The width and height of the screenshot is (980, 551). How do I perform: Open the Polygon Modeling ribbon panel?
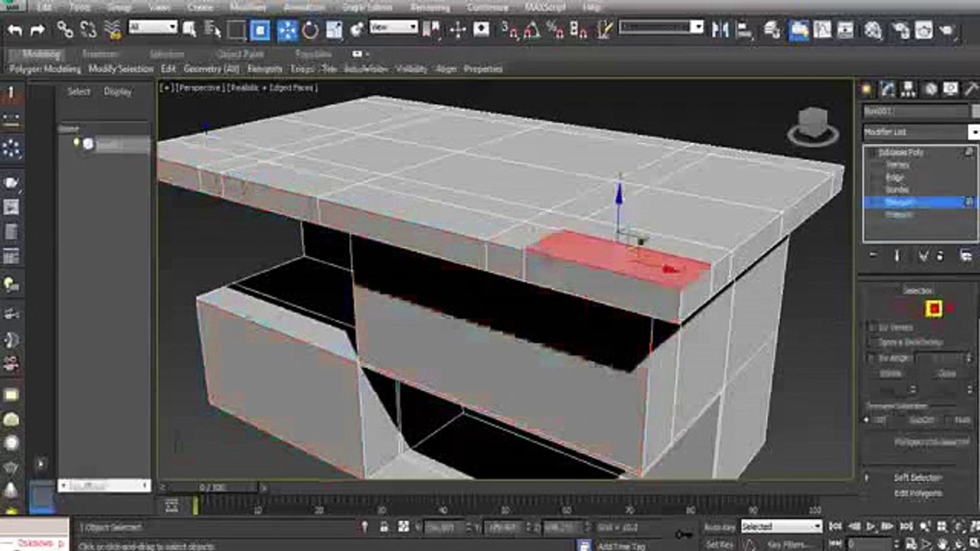tap(45, 69)
